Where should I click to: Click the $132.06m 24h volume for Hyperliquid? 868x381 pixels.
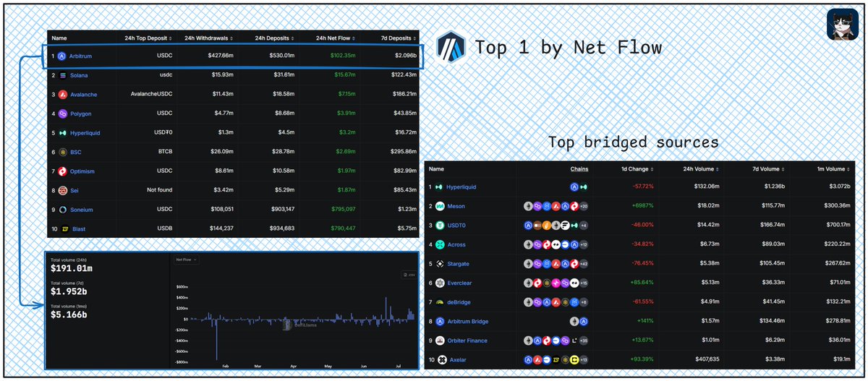pos(706,187)
